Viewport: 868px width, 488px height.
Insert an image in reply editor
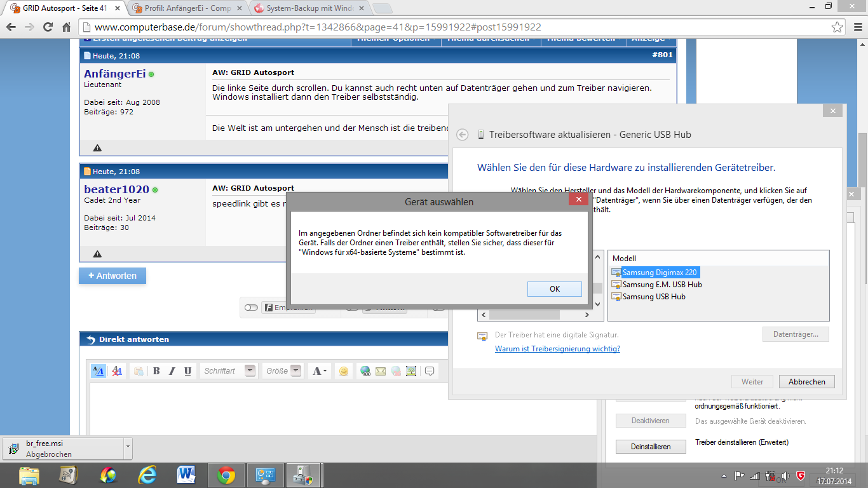(x=411, y=371)
